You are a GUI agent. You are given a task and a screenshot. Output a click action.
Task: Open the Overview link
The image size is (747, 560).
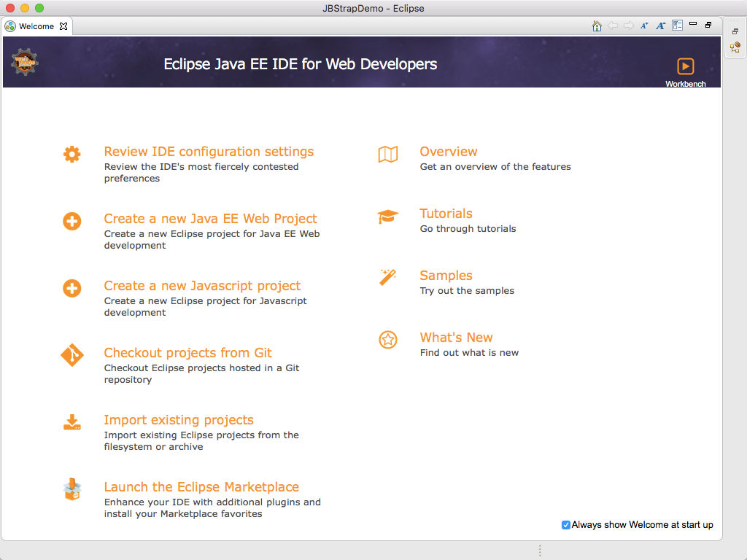tap(449, 152)
